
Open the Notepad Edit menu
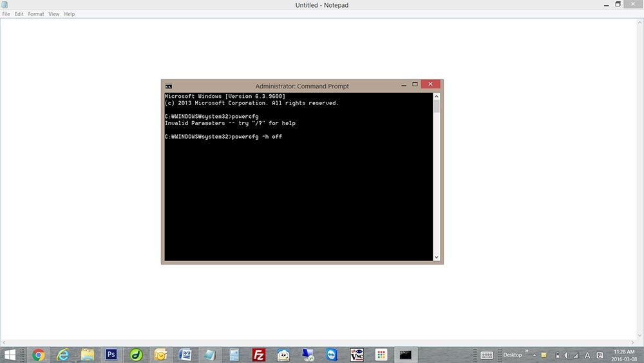[x=19, y=14]
